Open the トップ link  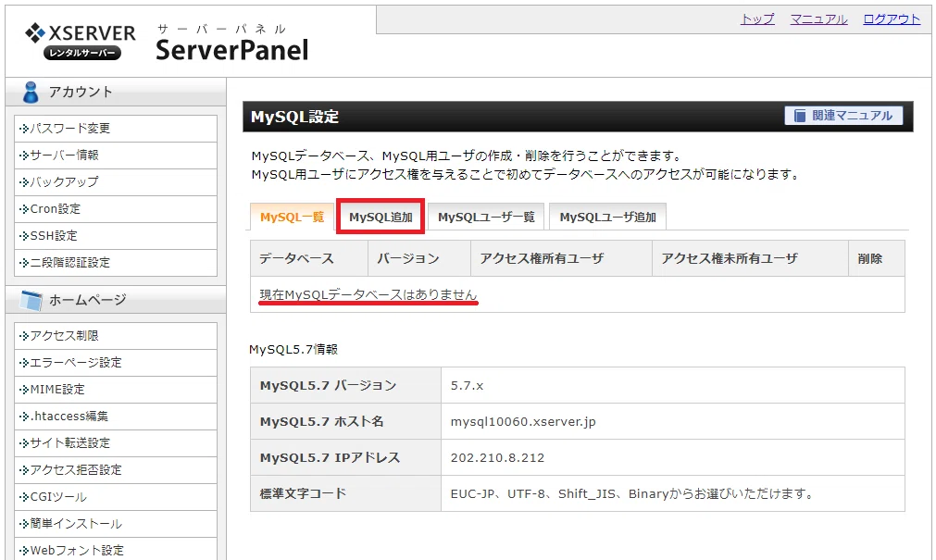coord(757,19)
